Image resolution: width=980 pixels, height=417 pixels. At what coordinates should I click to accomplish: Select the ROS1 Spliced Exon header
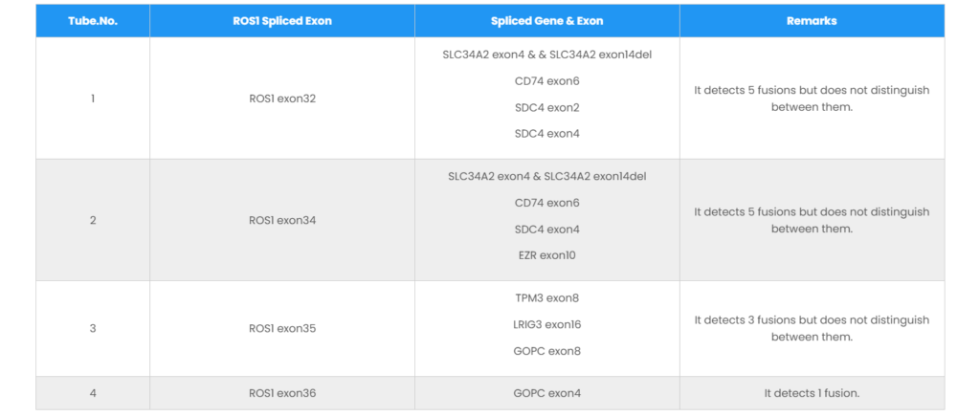(x=282, y=21)
